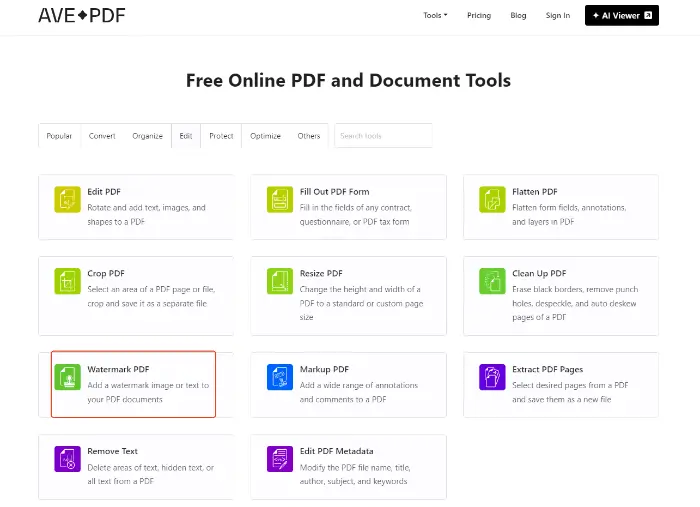Click the blue Markup PDF icon
The image size is (700, 507).
pos(280,377)
